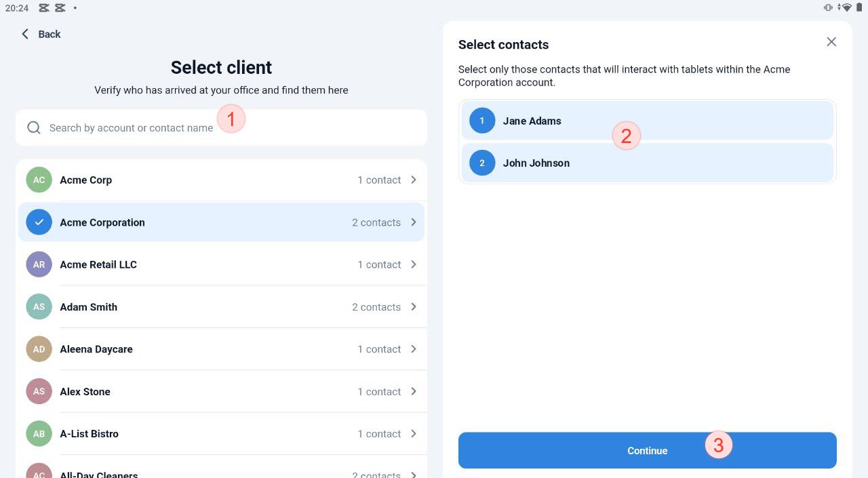Viewport: 868px width, 478px height.
Task: Click the Aleena Daycare AD avatar
Action: pyautogui.click(x=39, y=349)
